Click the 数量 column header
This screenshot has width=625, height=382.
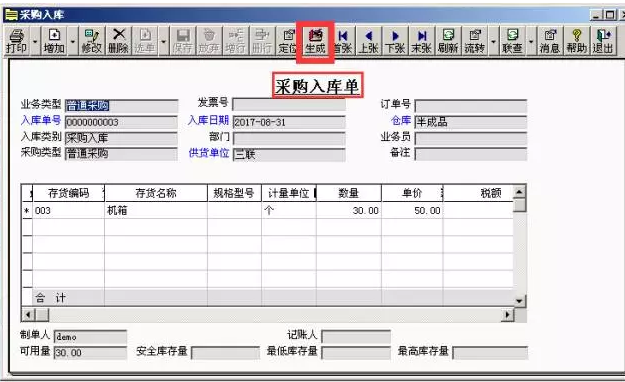click(349, 193)
